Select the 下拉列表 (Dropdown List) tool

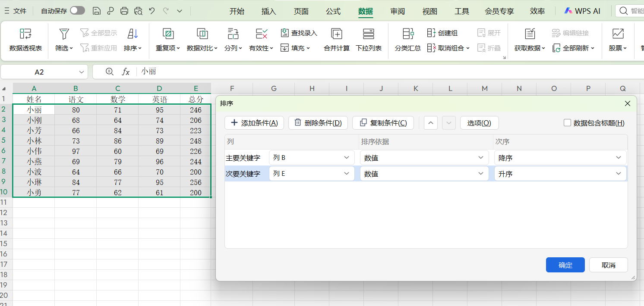[x=369, y=39]
